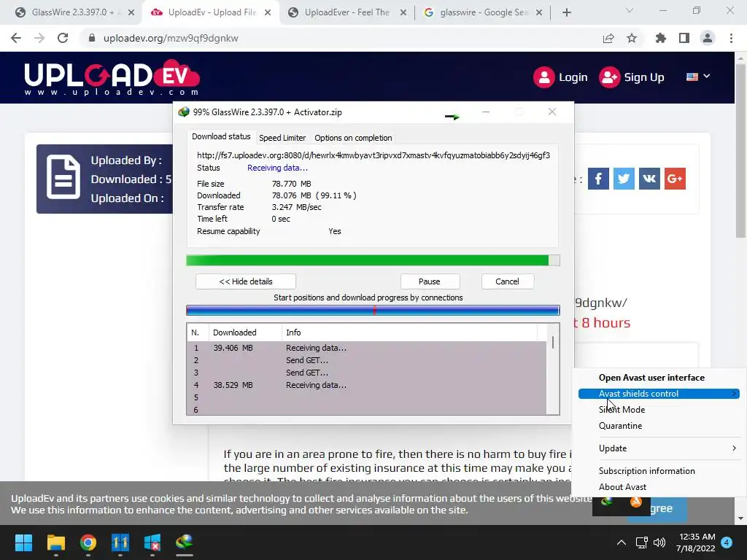The image size is (747, 560).
Task: Click the taskbar clock and date
Action: coord(695,542)
